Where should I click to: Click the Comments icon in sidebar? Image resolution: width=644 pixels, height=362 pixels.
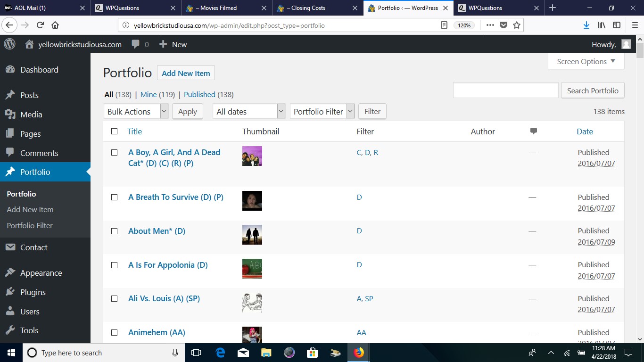coord(10,153)
